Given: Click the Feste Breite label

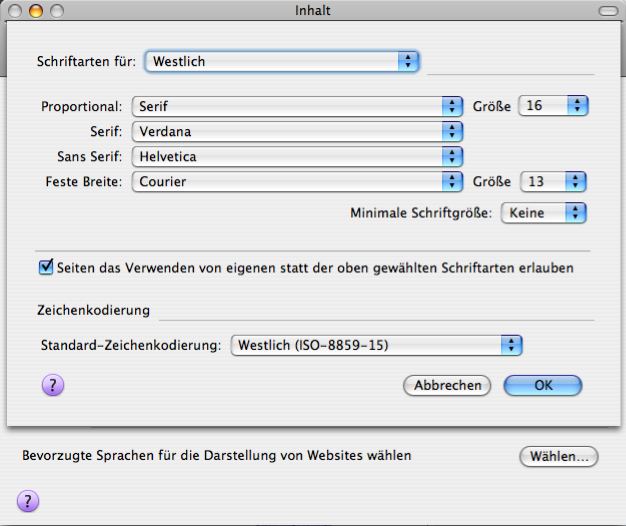Looking at the screenshot, I should (x=84, y=182).
